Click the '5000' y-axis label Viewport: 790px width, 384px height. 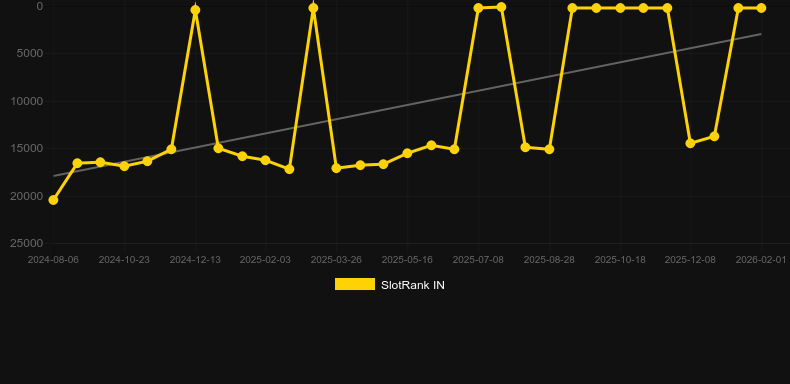pos(30,53)
